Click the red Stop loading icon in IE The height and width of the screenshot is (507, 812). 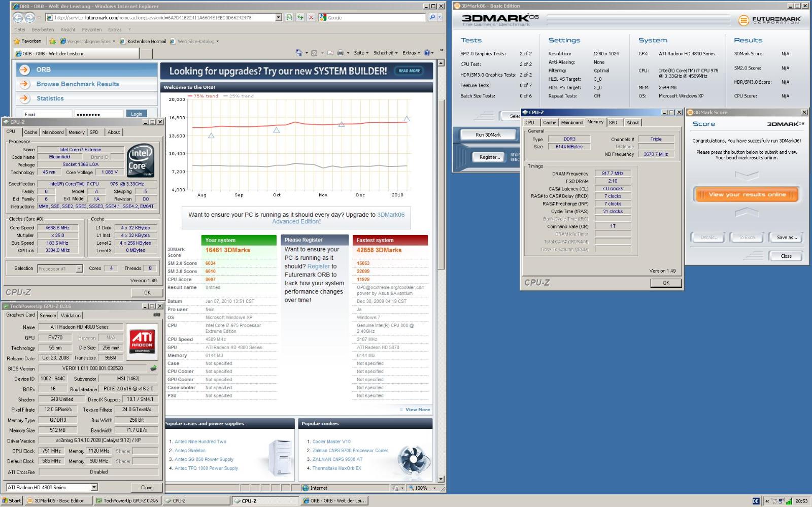(x=311, y=17)
